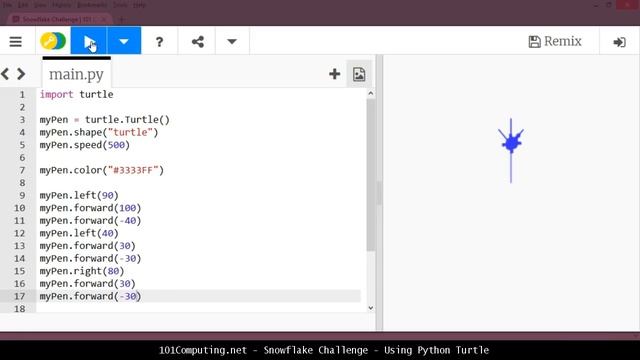Click line 10 'myPen.forward(100)'
The height and width of the screenshot is (360, 640).
point(90,208)
